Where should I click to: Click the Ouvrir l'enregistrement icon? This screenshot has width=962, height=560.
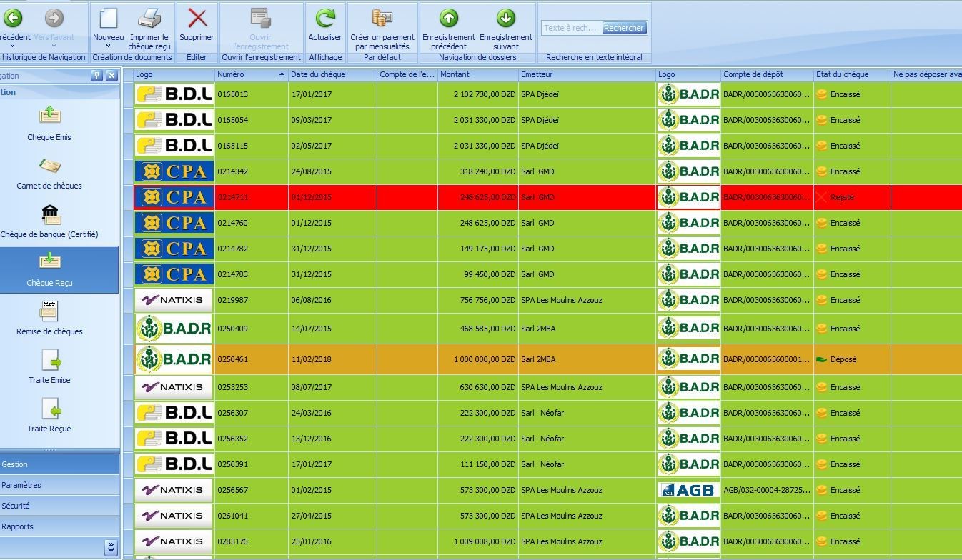pyautogui.click(x=260, y=19)
